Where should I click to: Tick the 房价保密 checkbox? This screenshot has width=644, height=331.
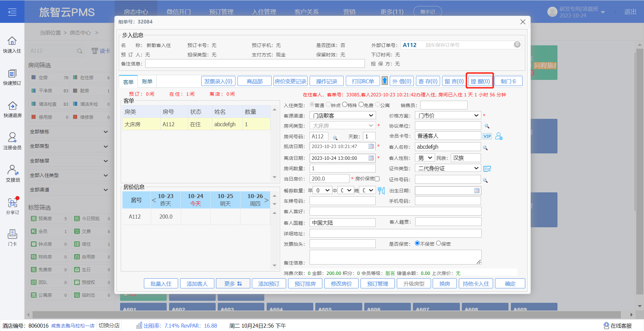point(377,179)
